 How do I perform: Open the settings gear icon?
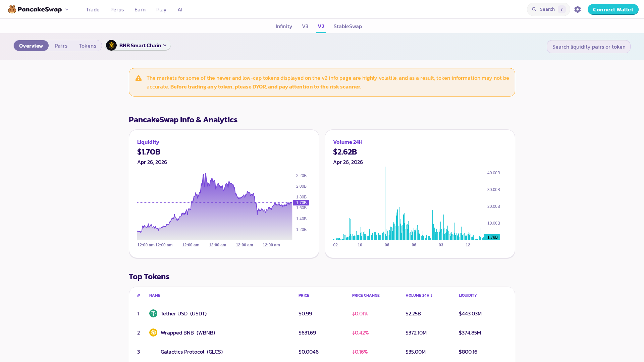point(578,9)
